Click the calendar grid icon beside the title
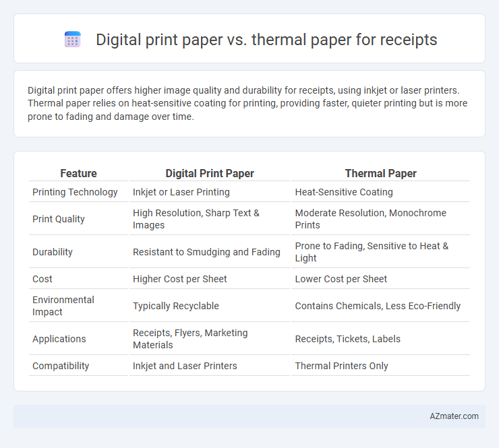Viewport: 499px width, 448px height. click(73, 40)
